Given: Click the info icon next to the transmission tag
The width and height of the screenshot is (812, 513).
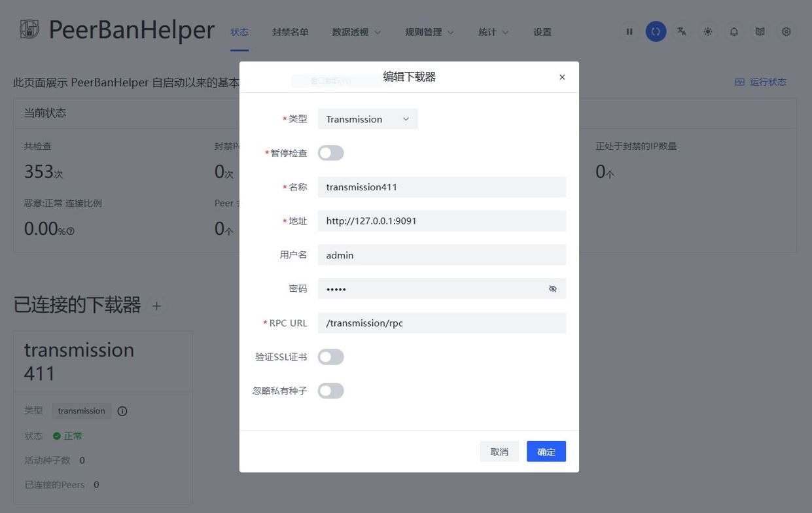Looking at the screenshot, I should click(122, 411).
